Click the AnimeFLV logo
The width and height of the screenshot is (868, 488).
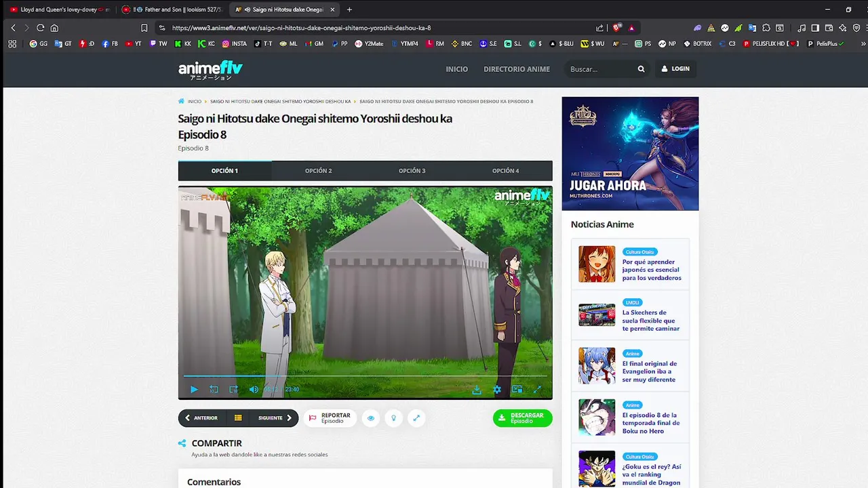pos(210,69)
